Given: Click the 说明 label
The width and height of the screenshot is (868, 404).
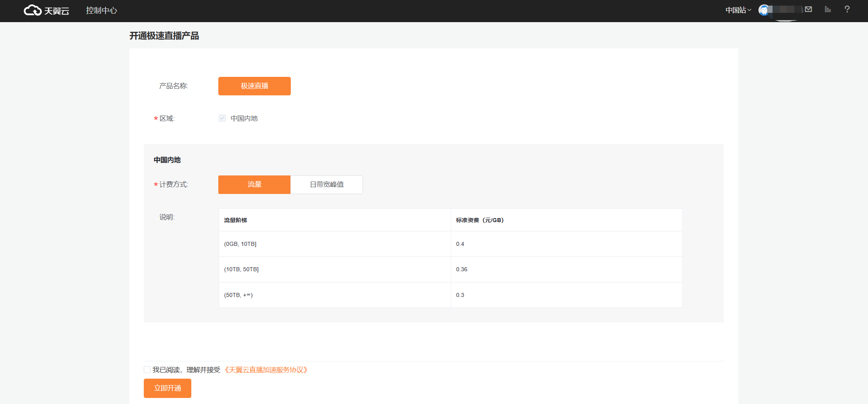Looking at the screenshot, I should click(167, 217).
